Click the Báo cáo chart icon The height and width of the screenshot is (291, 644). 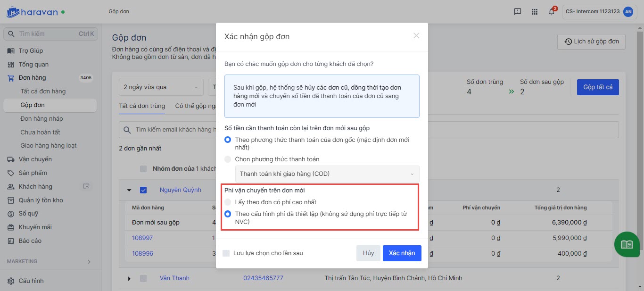click(11, 241)
